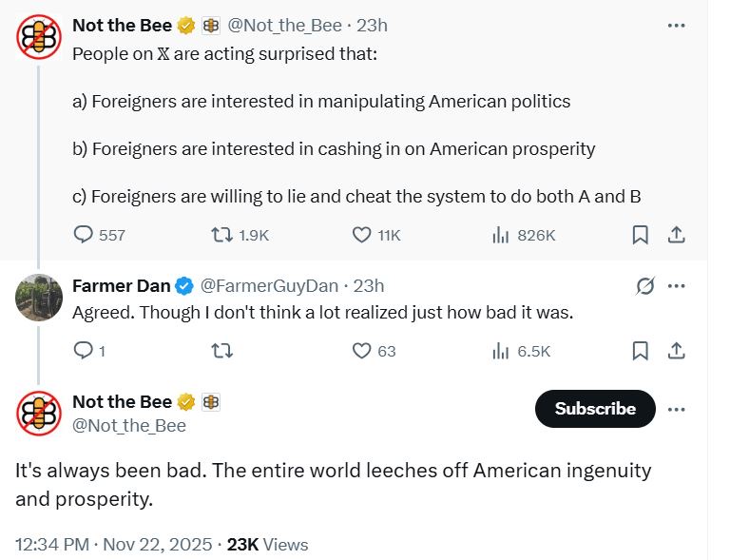This screenshot has height=560, width=730.
Task: Repost Farmer Dan's reply
Action: click(x=221, y=351)
